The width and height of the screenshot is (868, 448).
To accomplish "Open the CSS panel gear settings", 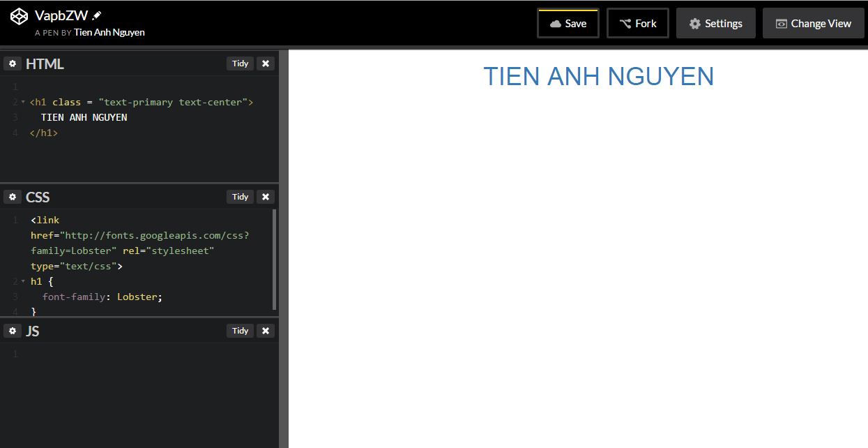I will coord(13,197).
